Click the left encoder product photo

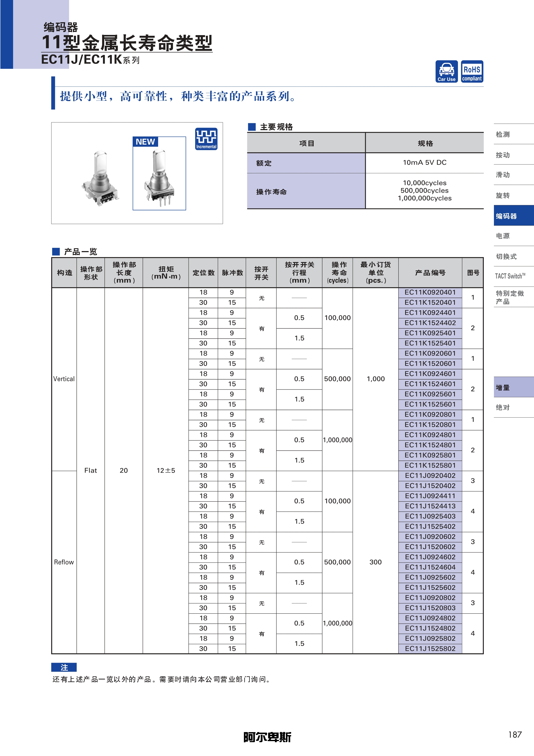(100, 179)
